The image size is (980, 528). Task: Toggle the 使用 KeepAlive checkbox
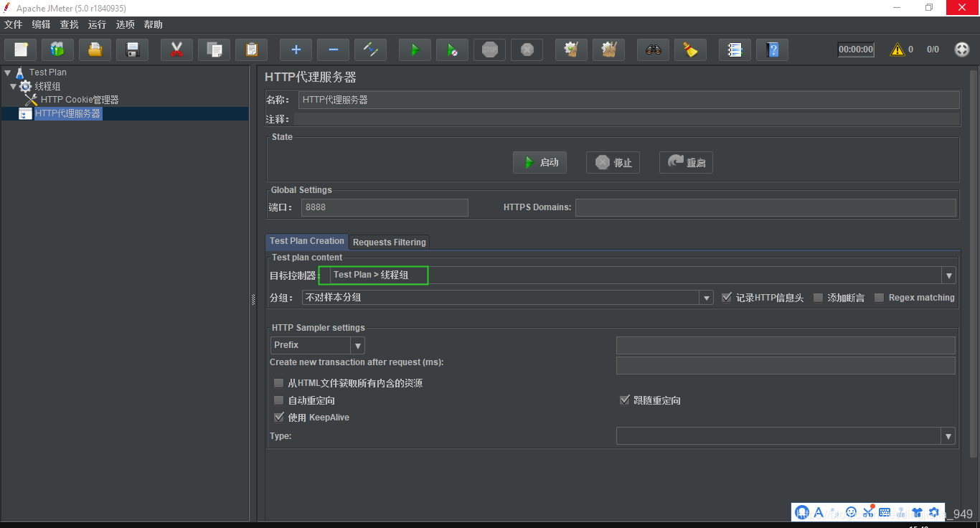click(x=279, y=418)
